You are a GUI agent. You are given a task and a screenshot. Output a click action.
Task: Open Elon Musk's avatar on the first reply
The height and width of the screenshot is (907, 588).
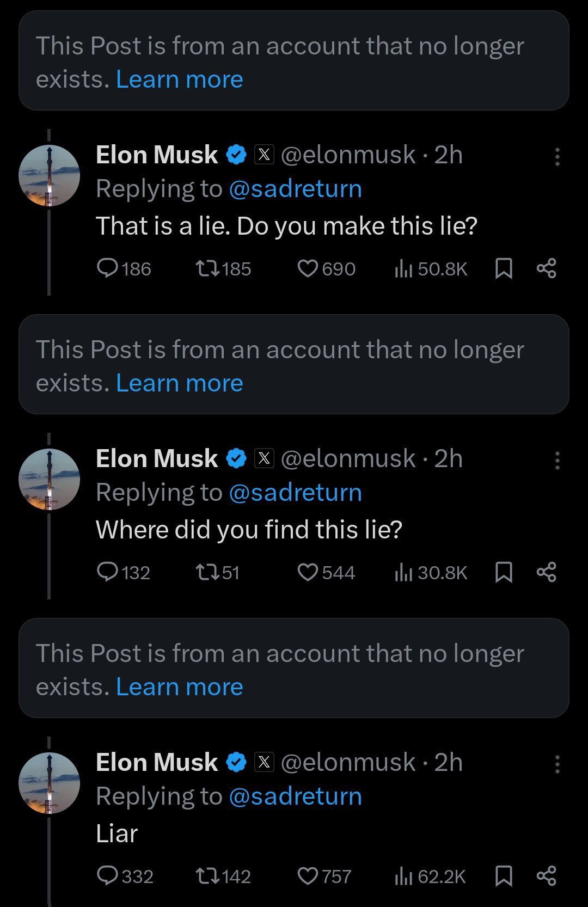click(x=49, y=175)
